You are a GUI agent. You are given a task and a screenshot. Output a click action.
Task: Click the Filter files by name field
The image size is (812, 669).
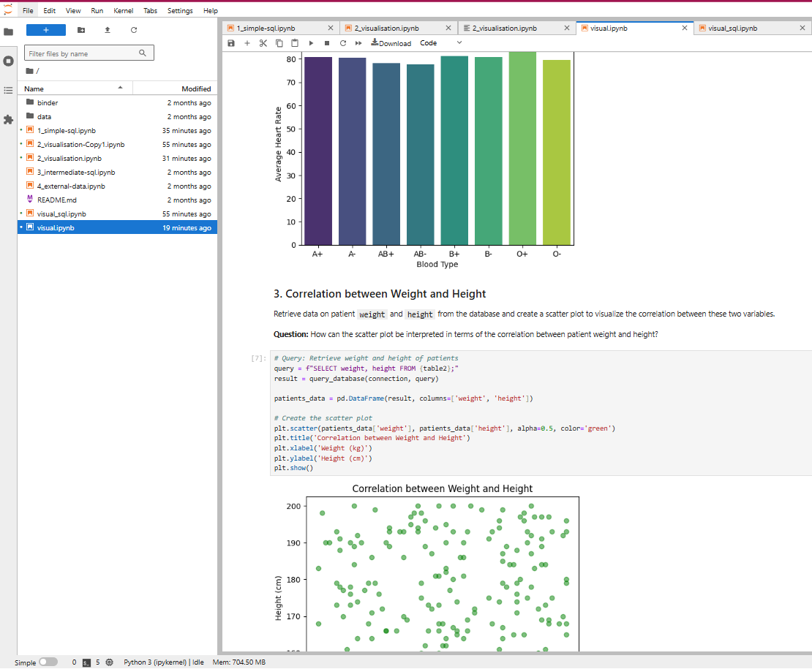89,53
